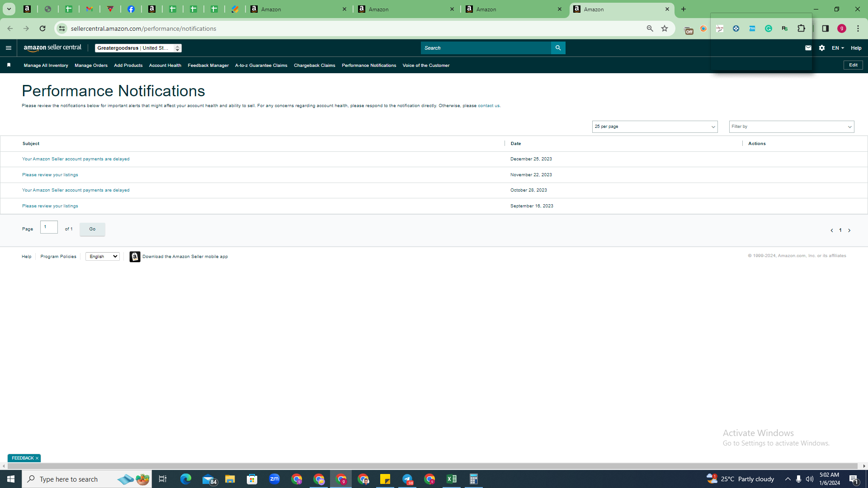Open Excel from the taskbar
868x488 pixels.
coord(452,479)
